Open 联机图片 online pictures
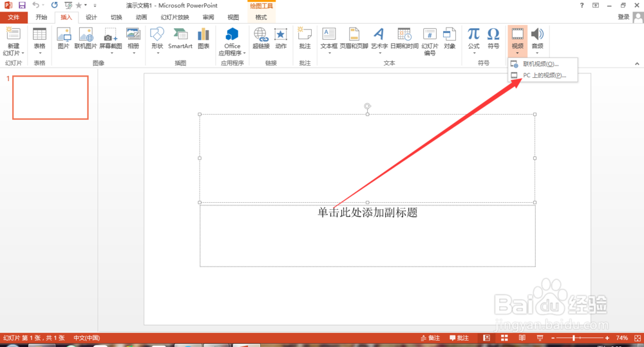 click(86, 35)
